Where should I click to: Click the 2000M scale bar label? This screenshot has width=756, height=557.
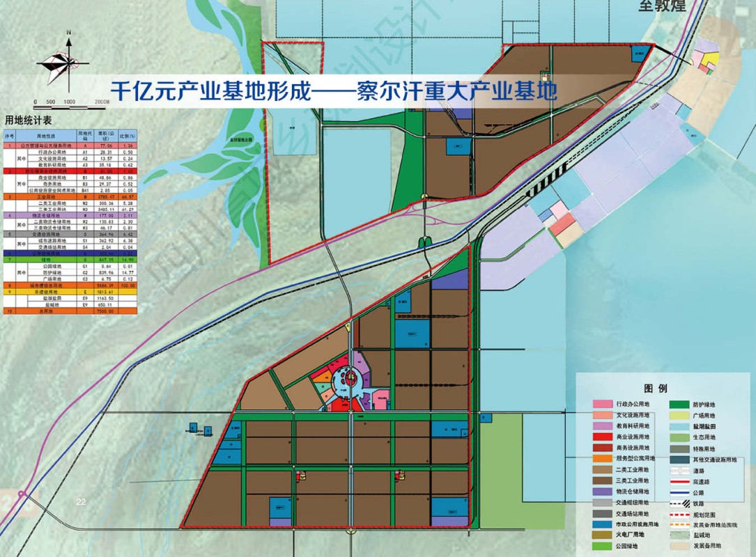coord(102,102)
